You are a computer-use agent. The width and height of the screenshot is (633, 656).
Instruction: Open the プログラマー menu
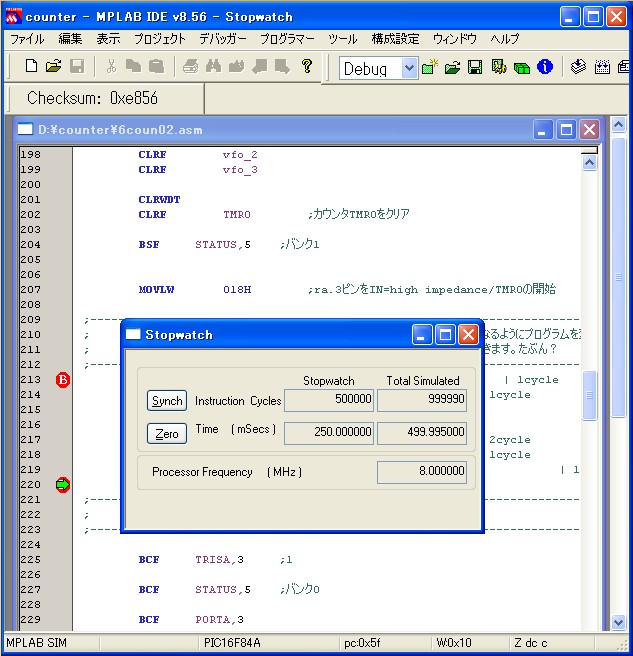[x=287, y=39]
